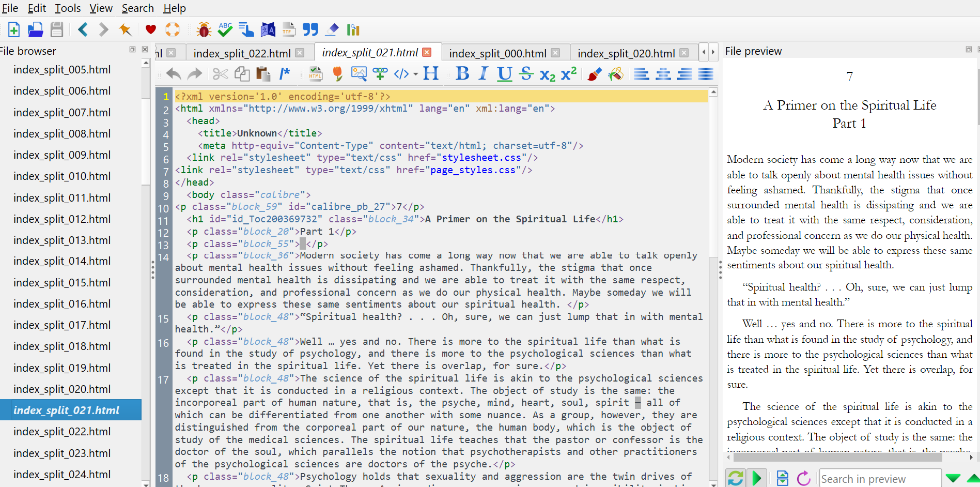Apply strikethrough formatting

(526, 74)
